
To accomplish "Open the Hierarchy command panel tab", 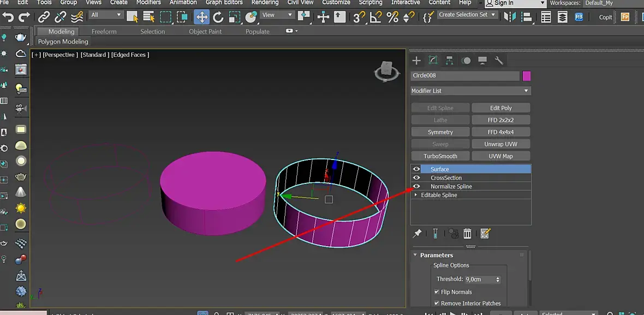I will 449,61.
